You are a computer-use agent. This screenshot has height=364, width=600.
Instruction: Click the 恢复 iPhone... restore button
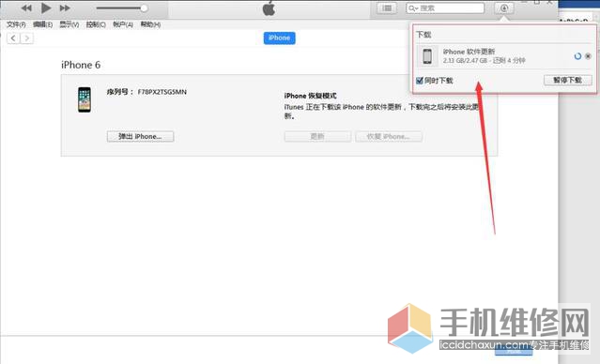pos(389,137)
